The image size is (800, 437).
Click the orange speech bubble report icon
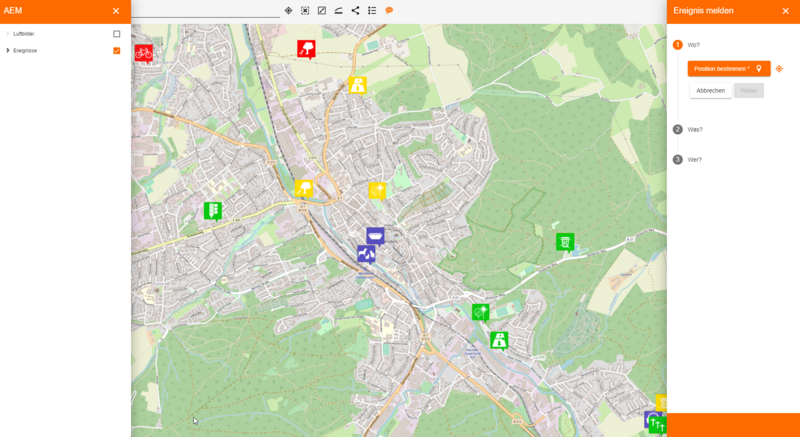point(389,10)
